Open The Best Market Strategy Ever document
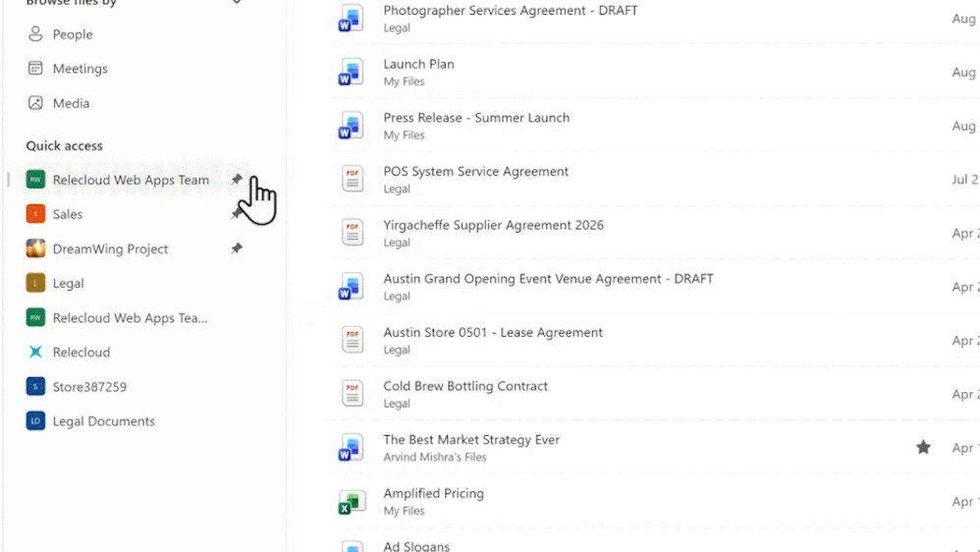This screenshot has height=552, width=980. [471, 440]
